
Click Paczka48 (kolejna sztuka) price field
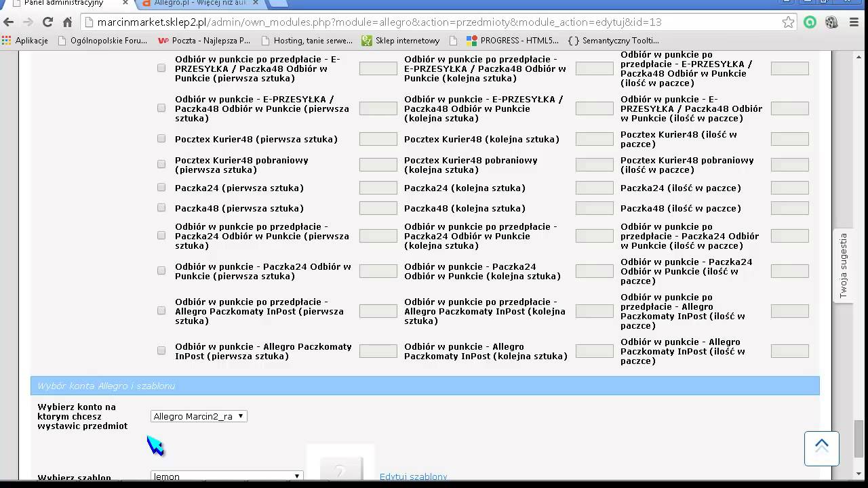click(x=594, y=208)
